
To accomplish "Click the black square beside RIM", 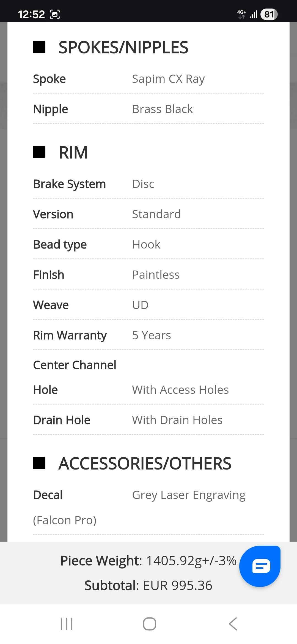I will 39,152.
